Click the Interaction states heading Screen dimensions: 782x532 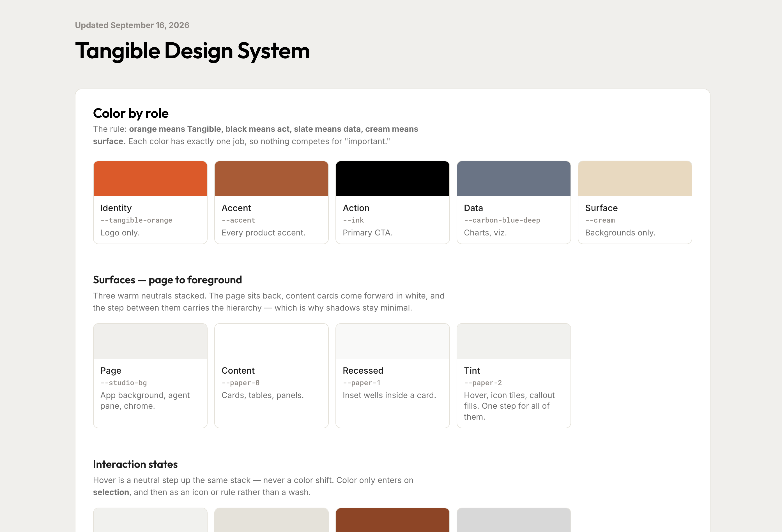(135, 464)
